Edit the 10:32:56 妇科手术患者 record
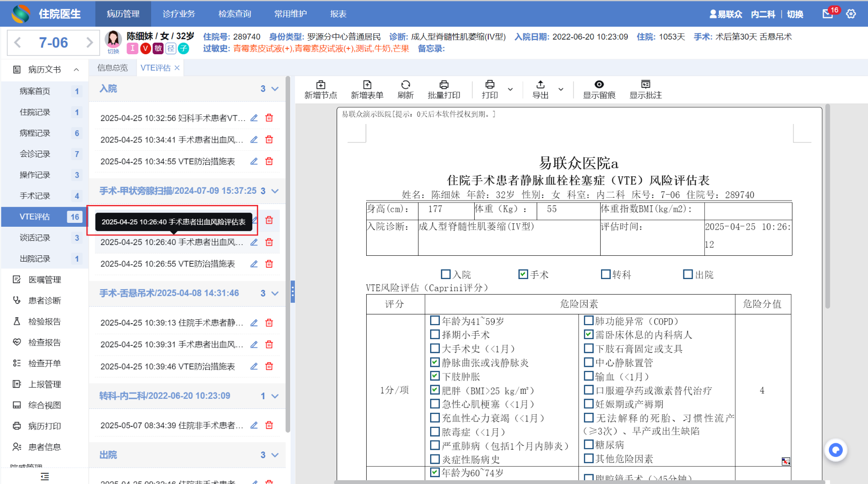868x484 pixels. [254, 118]
